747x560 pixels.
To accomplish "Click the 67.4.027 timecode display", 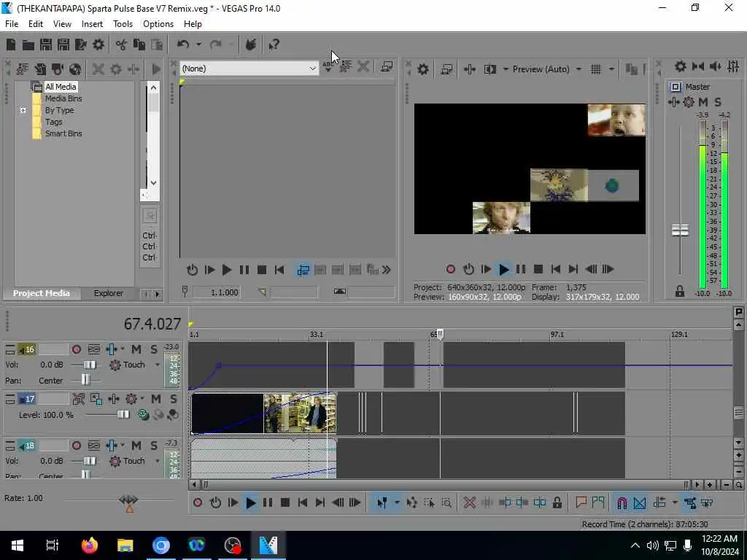I will coord(152,324).
